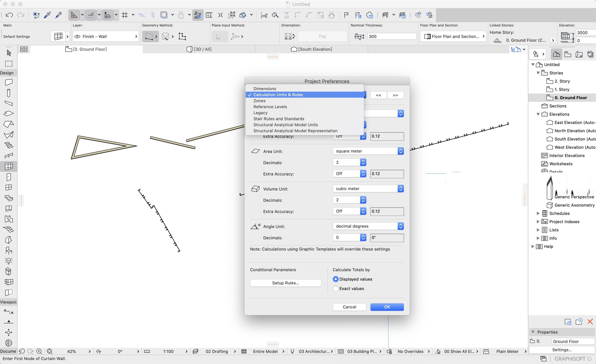Open the Layout Book icon in Navigator
Image resolution: width=596 pixels, height=364 pixels.
(579, 54)
